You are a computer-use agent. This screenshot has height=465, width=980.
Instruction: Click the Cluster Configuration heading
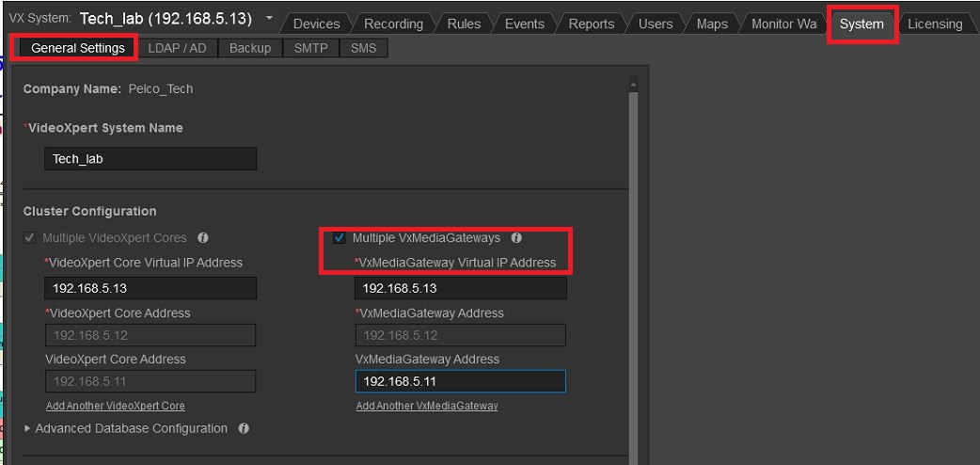click(x=90, y=212)
